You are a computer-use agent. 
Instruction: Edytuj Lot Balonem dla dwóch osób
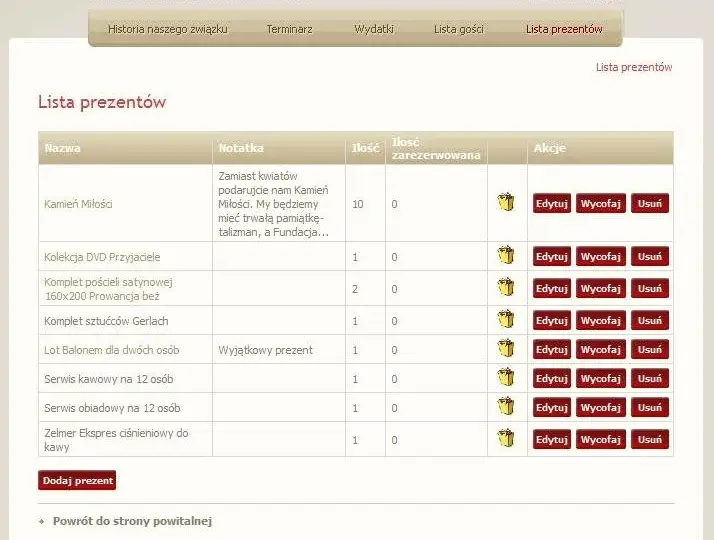coord(551,350)
